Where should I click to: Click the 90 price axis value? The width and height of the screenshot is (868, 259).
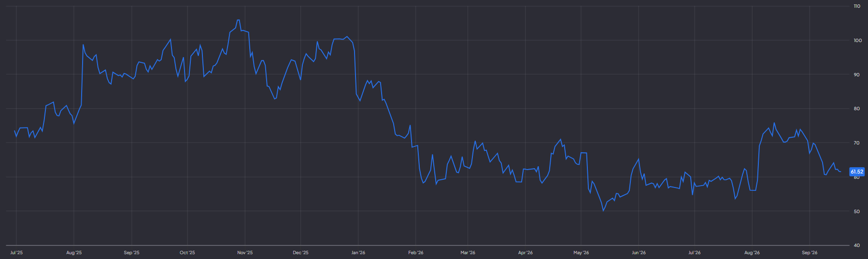coord(857,75)
